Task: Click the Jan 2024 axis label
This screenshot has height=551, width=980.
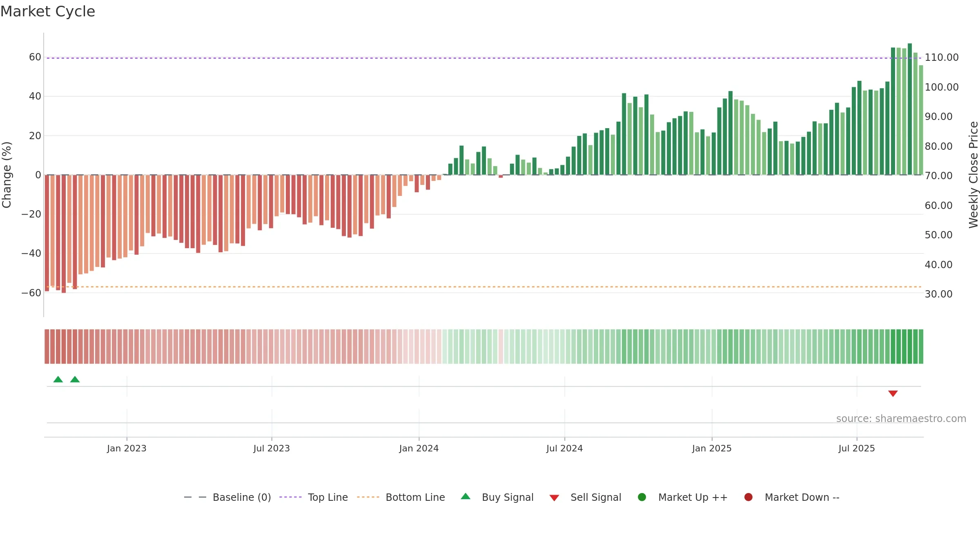Action: pos(419,448)
